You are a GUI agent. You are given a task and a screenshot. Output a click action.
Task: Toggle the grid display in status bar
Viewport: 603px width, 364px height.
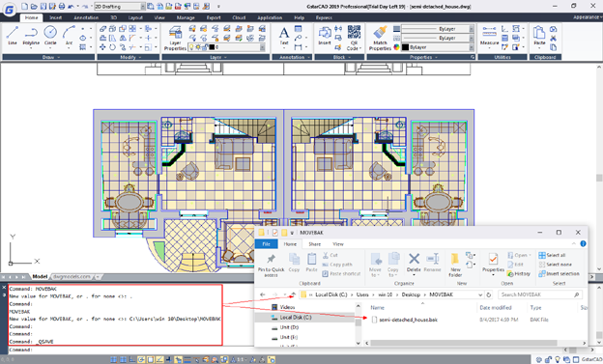click(x=123, y=360)
